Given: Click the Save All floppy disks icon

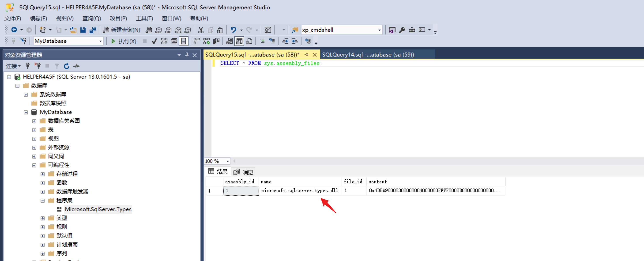Looking at the screenshot, I should point(92,30).
